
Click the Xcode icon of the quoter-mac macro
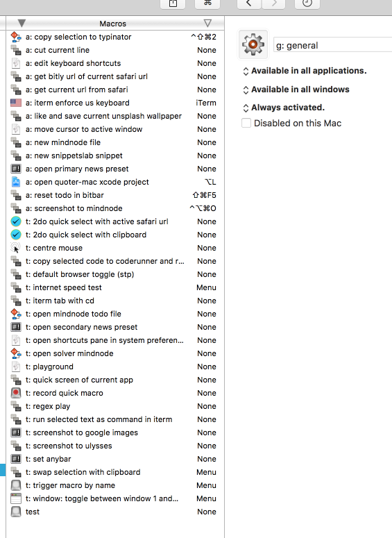click(16, 182)
